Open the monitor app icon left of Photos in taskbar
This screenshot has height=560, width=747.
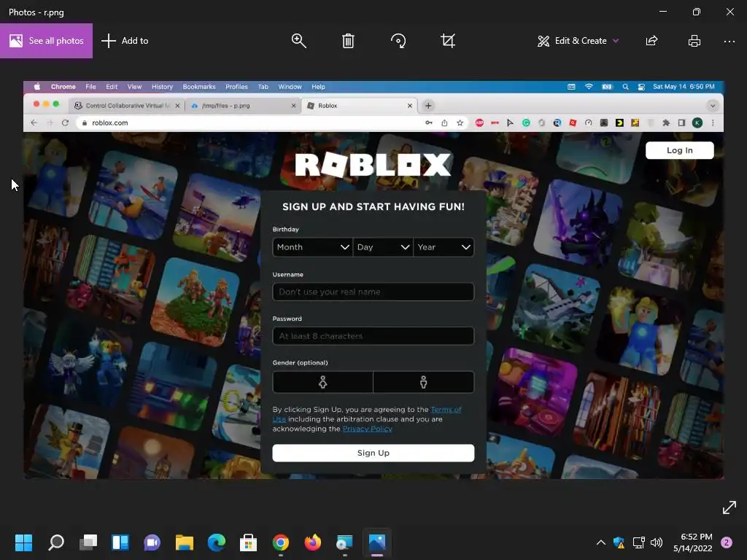tap(344, 542)
